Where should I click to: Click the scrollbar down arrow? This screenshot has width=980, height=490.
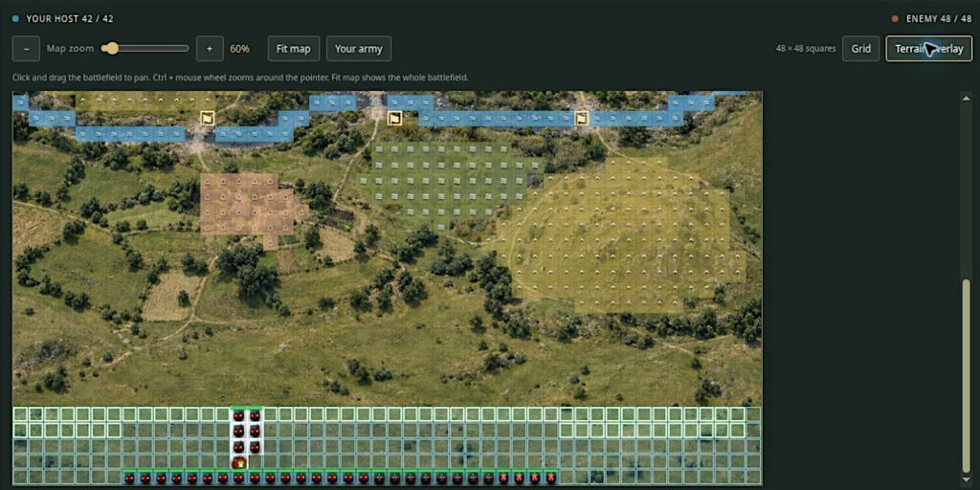coord(967,479)
